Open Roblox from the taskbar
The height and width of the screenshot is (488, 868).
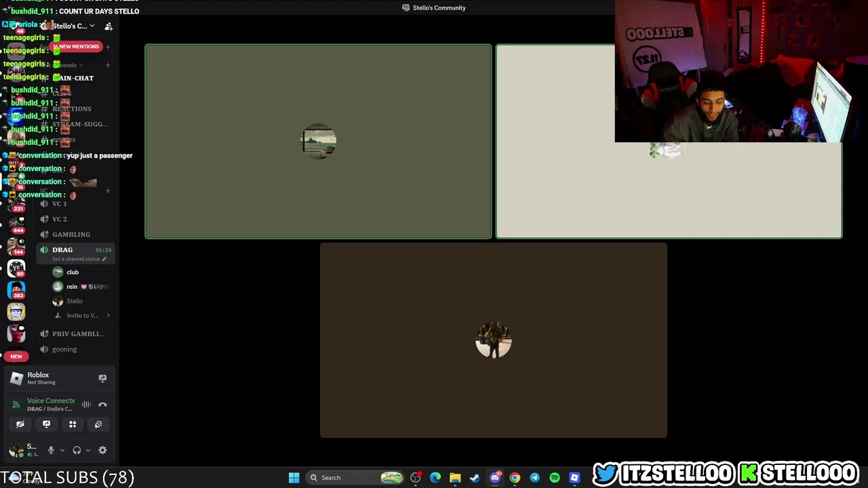tap(574, 478)
